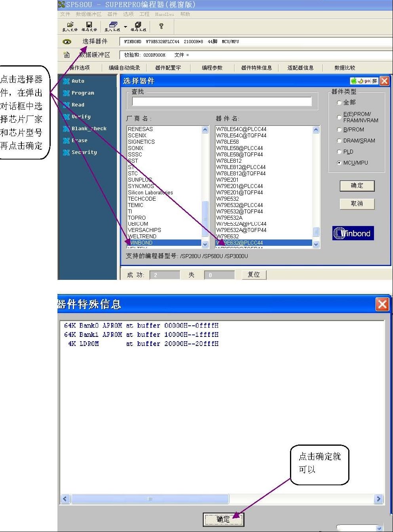The height and width of the screenshot is (532, 393).
Task: Switch to the 编程参数 tab
Action: [x=212, y=68]
